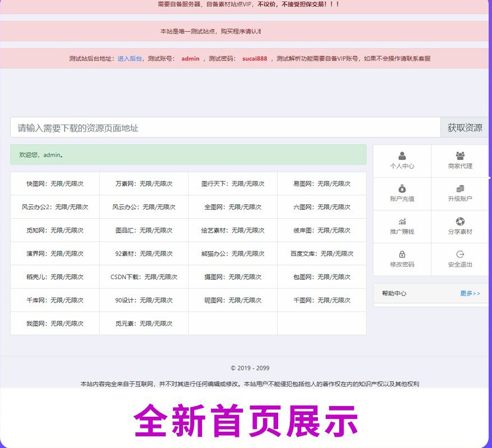Click the 欢迎您，admin。 welcome banner
The height and width of the screenshot is (448, 492).
(x=188, y=154)
